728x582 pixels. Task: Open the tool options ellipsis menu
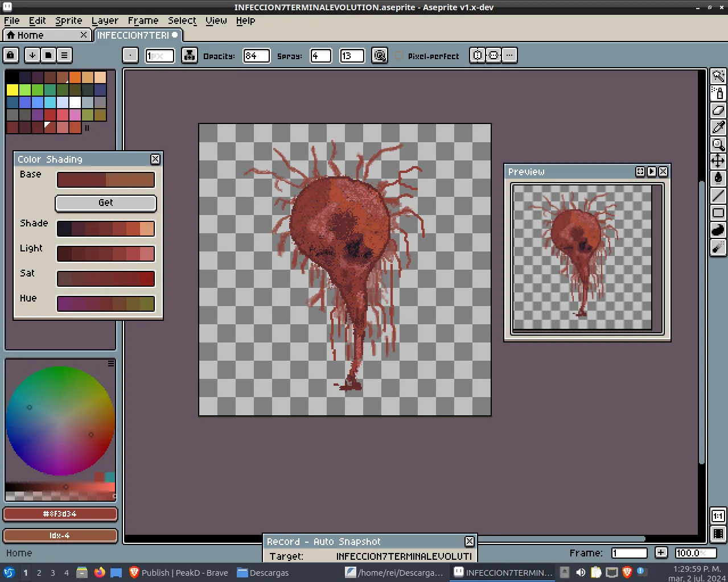pos(509,55)
